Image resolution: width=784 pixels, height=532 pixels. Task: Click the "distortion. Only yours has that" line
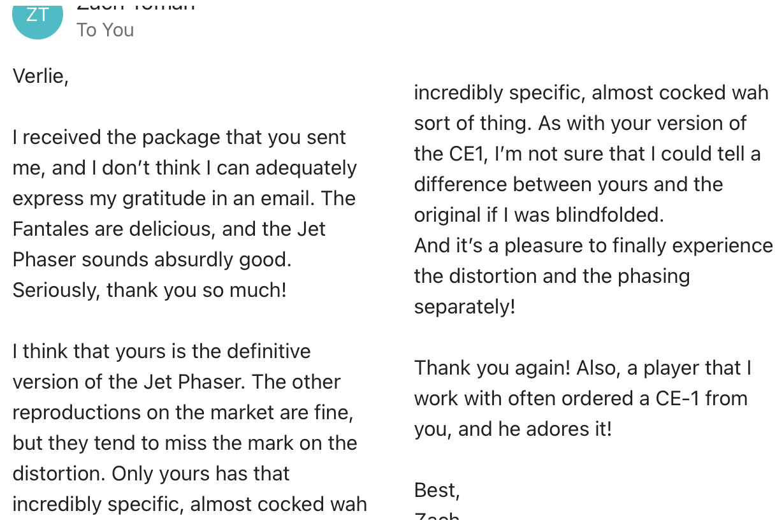151,474
